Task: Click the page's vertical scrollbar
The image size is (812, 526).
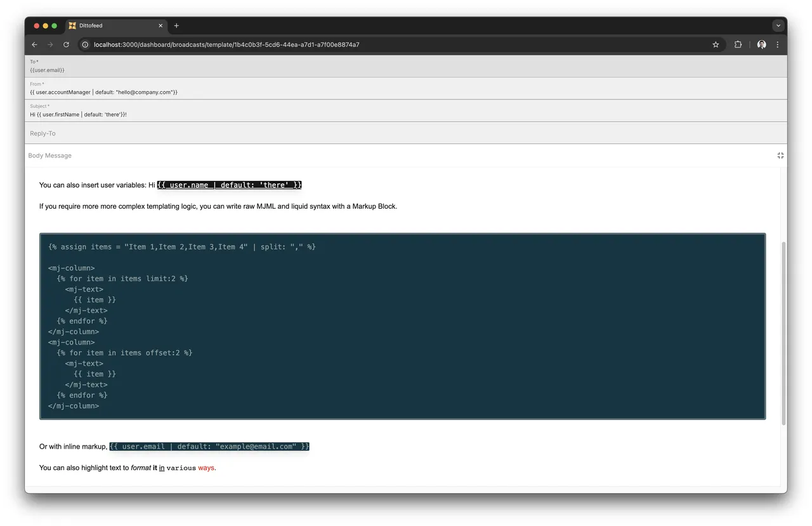Action: tap(783, 333)
